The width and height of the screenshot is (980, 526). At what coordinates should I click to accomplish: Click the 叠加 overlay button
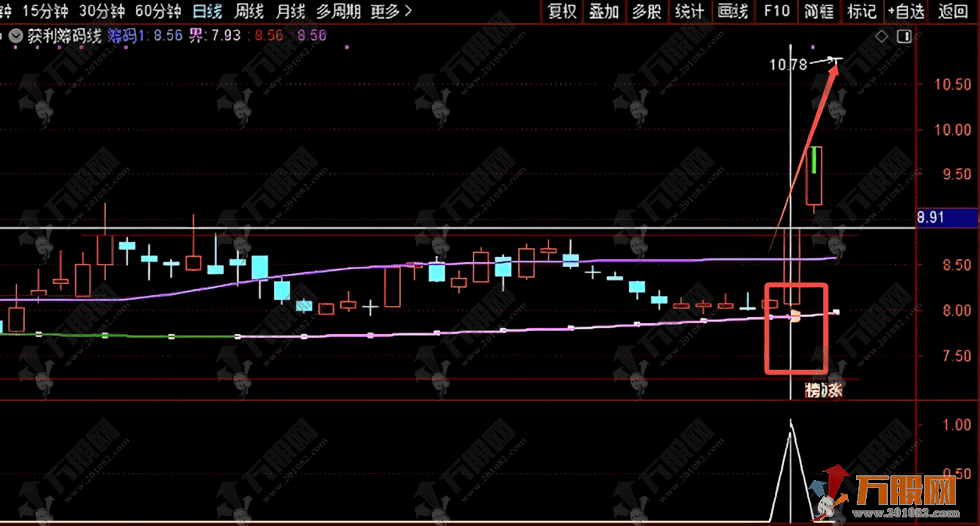[x=604, y=11]
